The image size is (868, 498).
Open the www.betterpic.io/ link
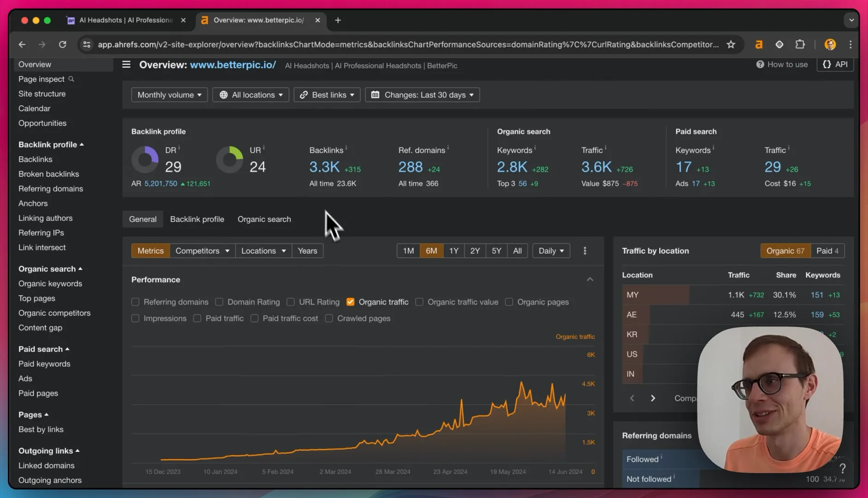coord(233,65)
